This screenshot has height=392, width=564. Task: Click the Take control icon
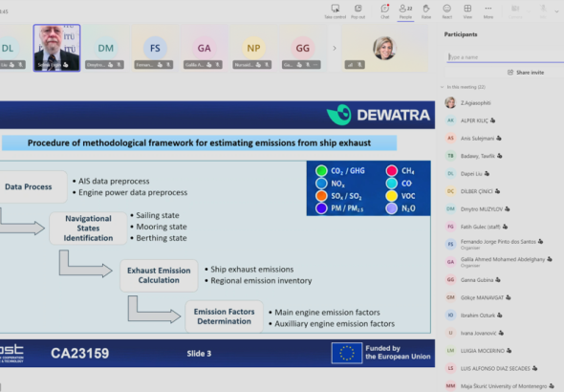tap(335, 11)
